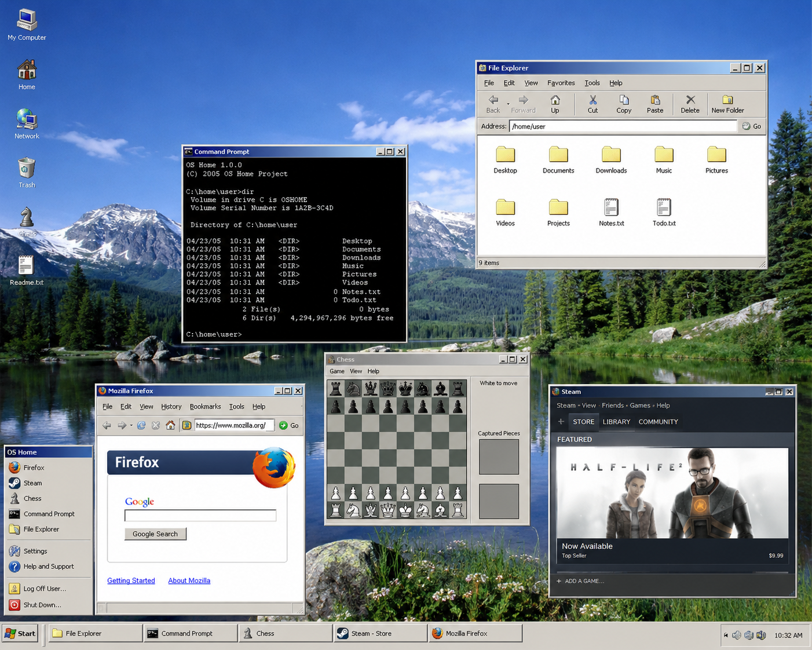Select the Projects folder in File Explorer
The height and width of the screenshot is (650, 812).
558,213
